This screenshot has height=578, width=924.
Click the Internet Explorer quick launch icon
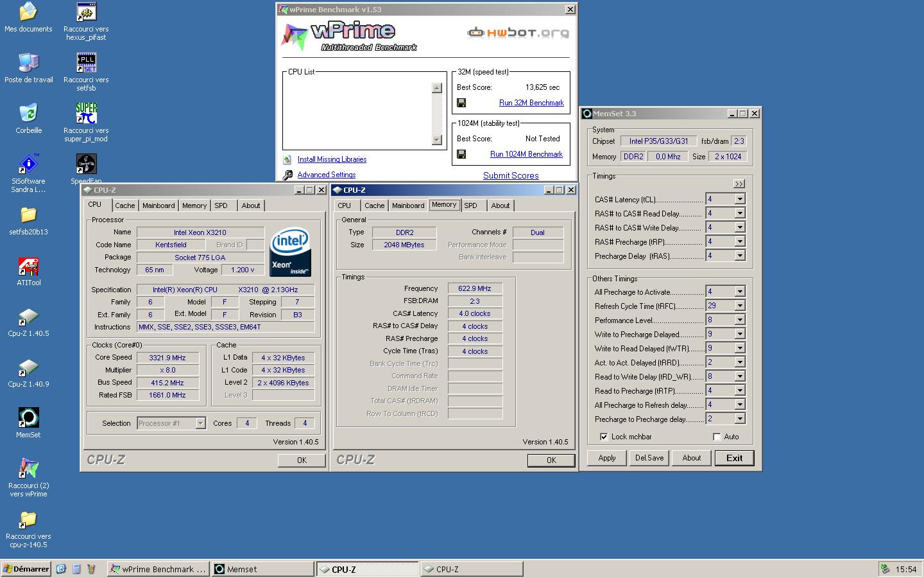tap(62, 569)
